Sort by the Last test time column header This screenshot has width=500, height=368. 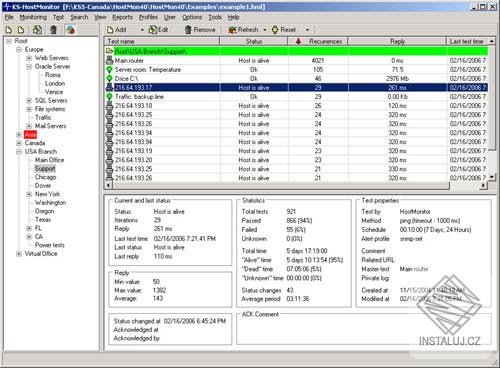click(x=467, y=41)
